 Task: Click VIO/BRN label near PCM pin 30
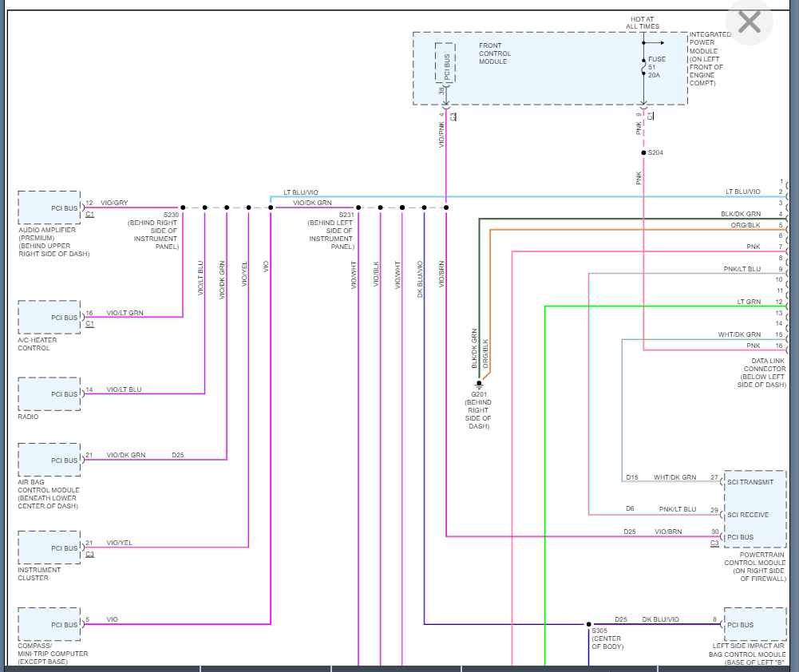point(668,532)
